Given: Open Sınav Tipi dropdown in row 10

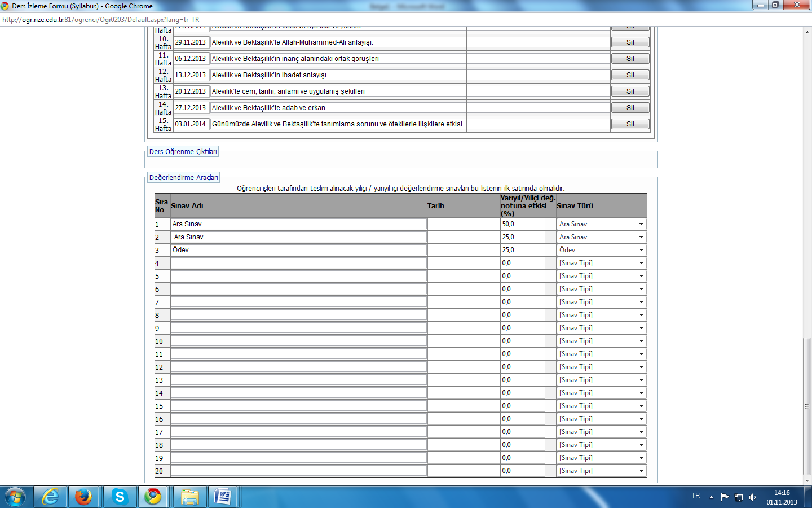Looking at the screenshot, I should [601, 341].
